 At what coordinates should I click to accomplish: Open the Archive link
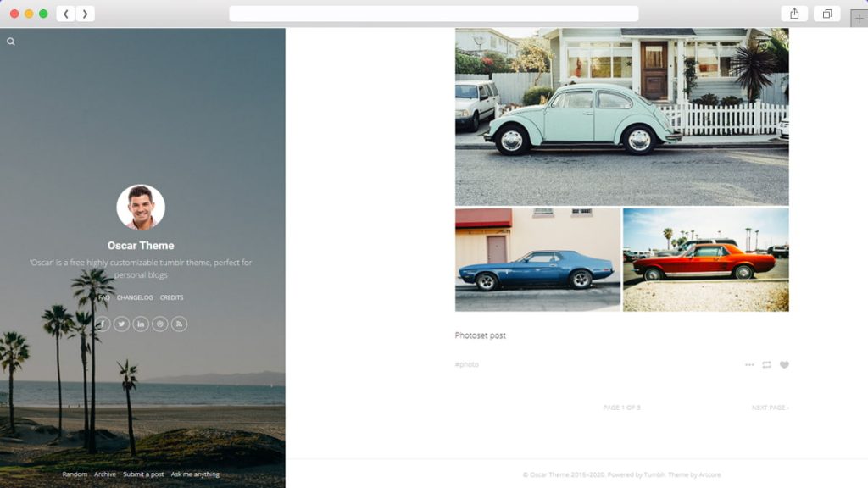[105, 474]
